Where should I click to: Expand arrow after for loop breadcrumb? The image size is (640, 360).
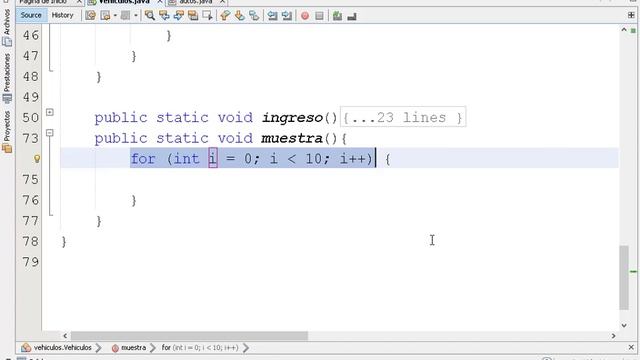(x=246, y=348)
